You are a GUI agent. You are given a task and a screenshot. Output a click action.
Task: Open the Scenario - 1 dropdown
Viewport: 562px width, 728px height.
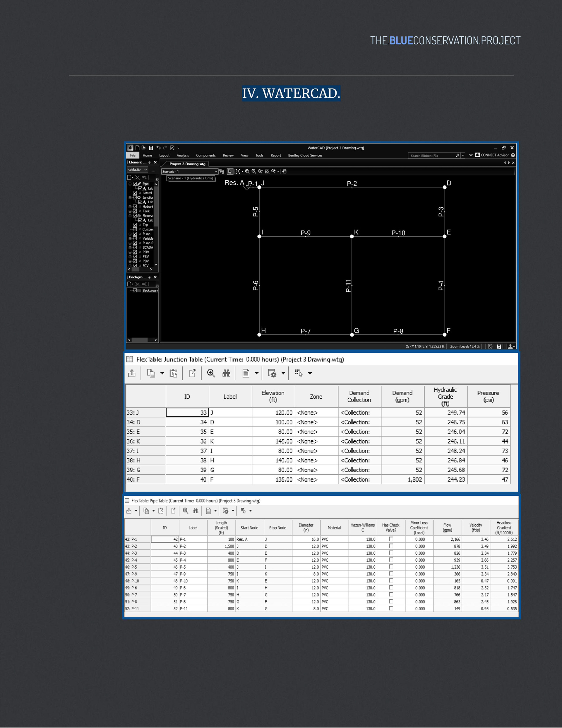click(x=215, y=172)
